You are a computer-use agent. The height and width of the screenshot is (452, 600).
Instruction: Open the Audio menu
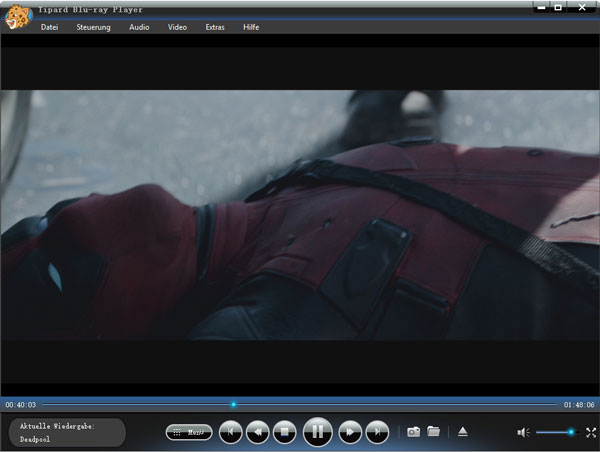[x=139, y=27]
